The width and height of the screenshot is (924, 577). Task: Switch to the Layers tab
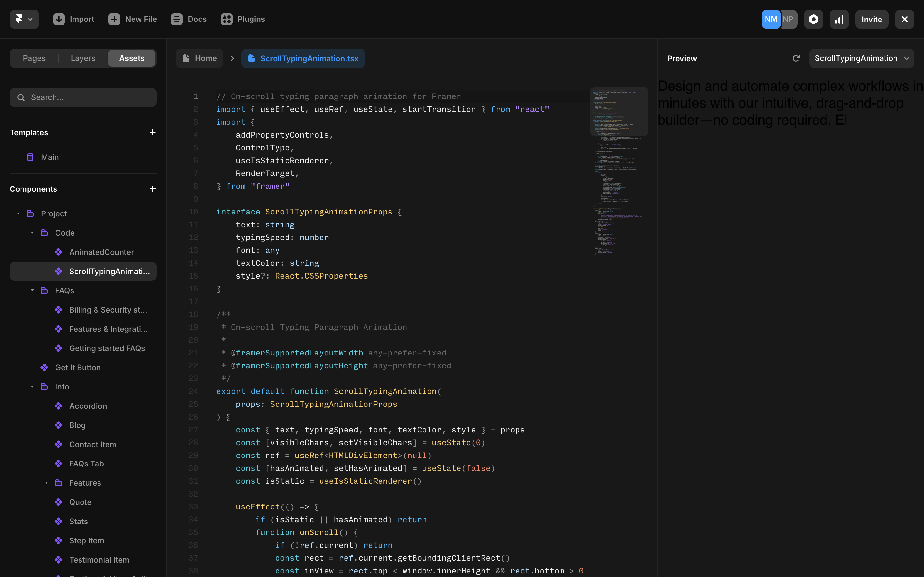click(x=83, y=58)
